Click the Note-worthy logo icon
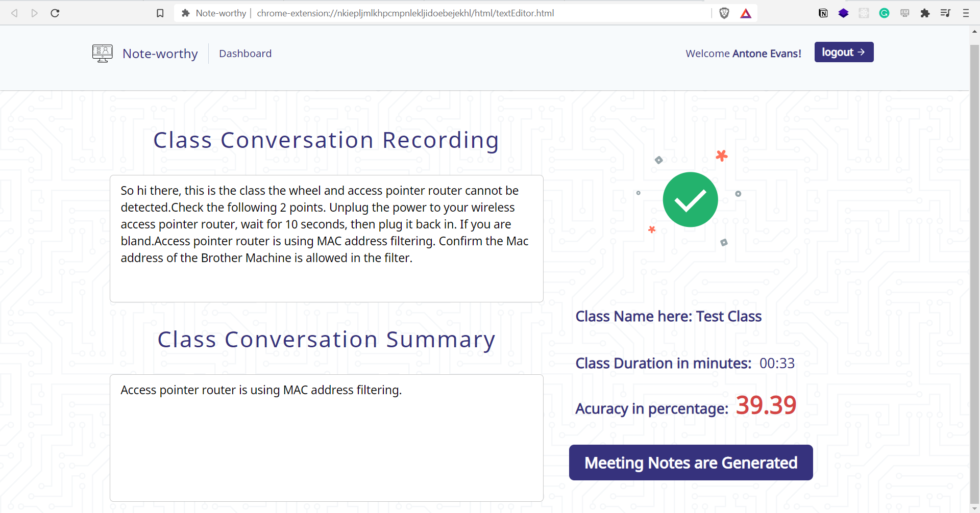The image size is (980, 513). 103,54
